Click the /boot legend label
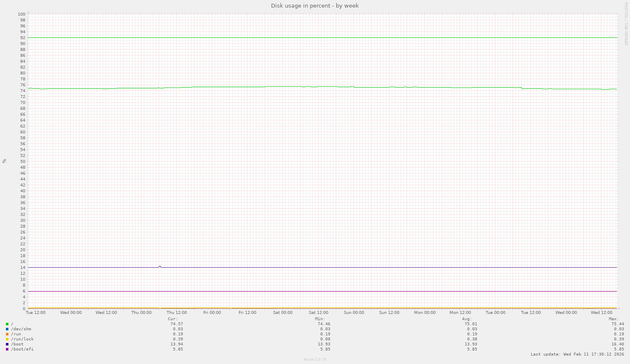This screenshot has width=630, height=364. [x=17, y=344]
